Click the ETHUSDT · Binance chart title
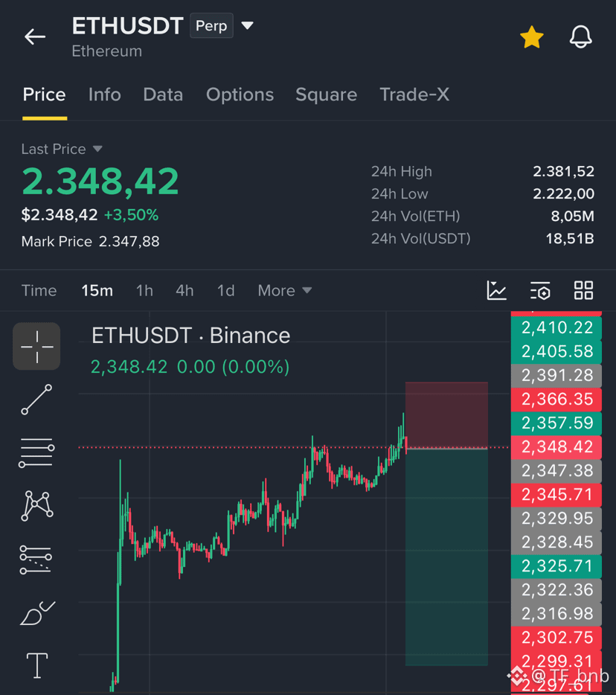Screen dimensions: 616x695 190,336
